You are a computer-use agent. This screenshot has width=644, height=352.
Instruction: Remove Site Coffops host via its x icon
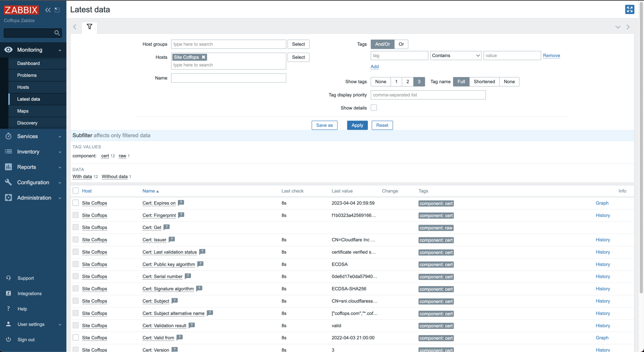point(203,57)
